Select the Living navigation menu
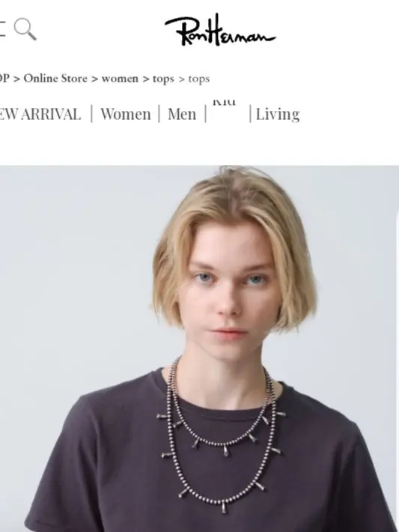The height and width of the screenshot is (532, 399). [278, 114]
